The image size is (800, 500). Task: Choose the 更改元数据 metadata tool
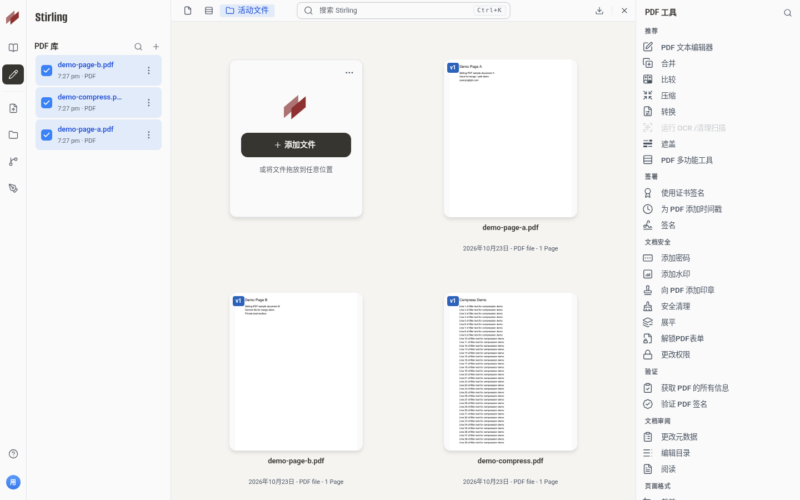coord(679,437)
